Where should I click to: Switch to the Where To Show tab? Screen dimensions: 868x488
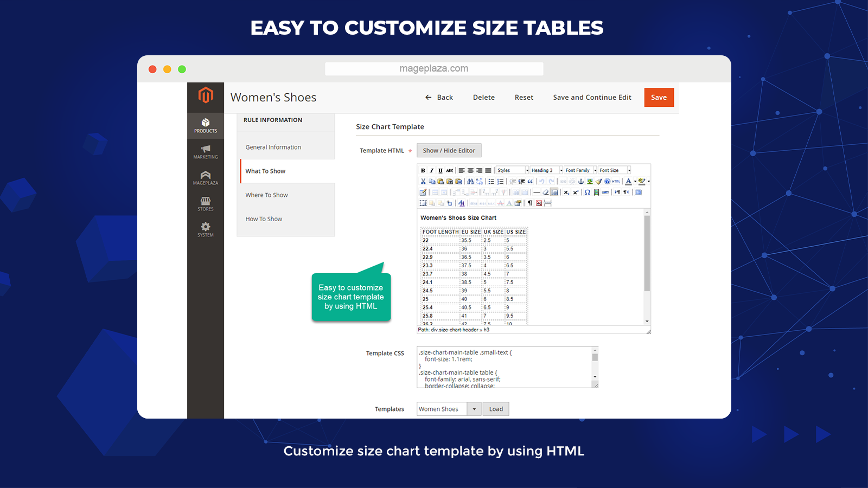tap(266, 195)
